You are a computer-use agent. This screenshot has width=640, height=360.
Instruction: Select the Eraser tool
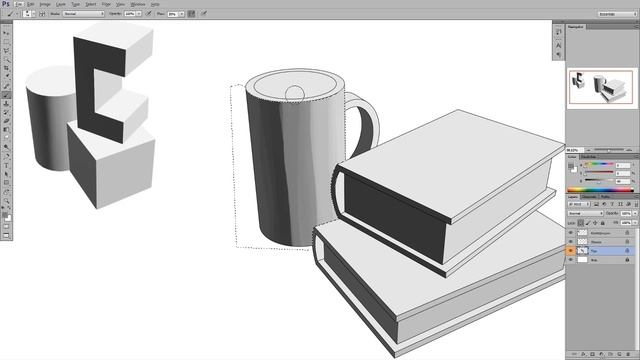[x=6, y=121]
